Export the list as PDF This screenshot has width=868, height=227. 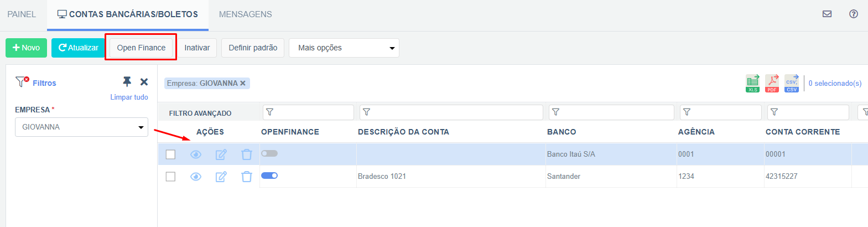(x=772, y=83)
